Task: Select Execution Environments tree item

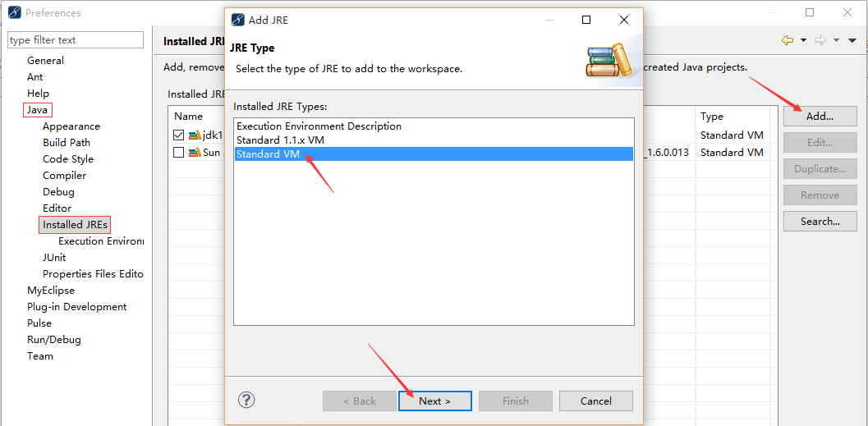Action: coord(101,241)
